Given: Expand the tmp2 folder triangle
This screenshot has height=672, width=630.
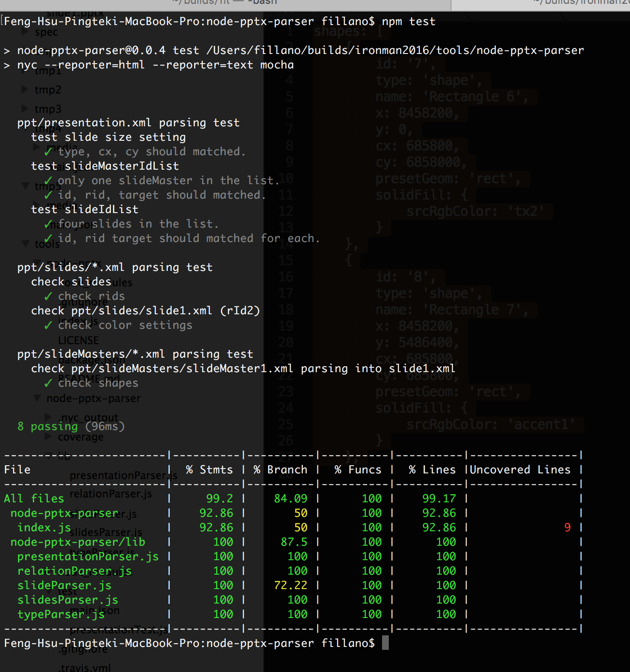Looking at the screenshot, I should coord(25,89).
